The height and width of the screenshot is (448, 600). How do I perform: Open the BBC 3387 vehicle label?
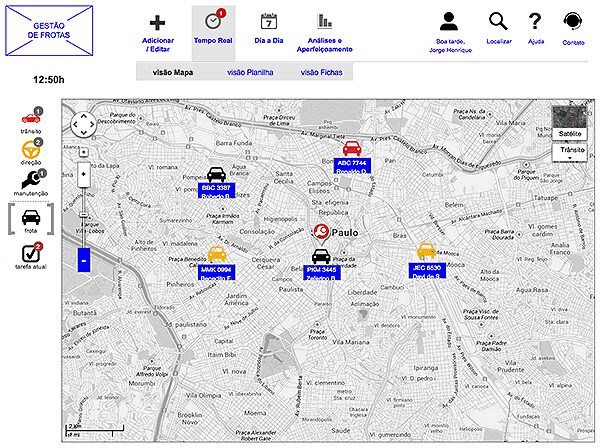click(217, 191)
